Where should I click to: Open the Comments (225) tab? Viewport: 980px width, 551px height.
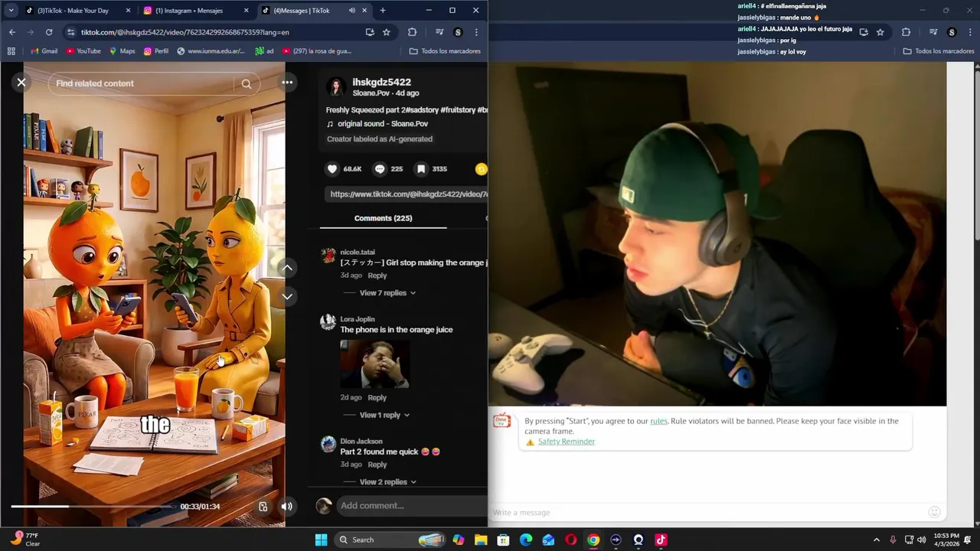[x=383, y=218]
